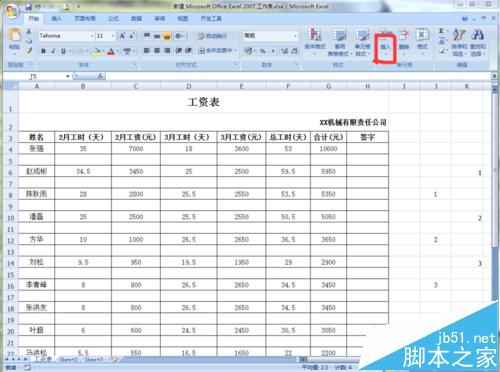Select column D header
Viewport: 500px width, 372px height.
(x=189, y=86)
